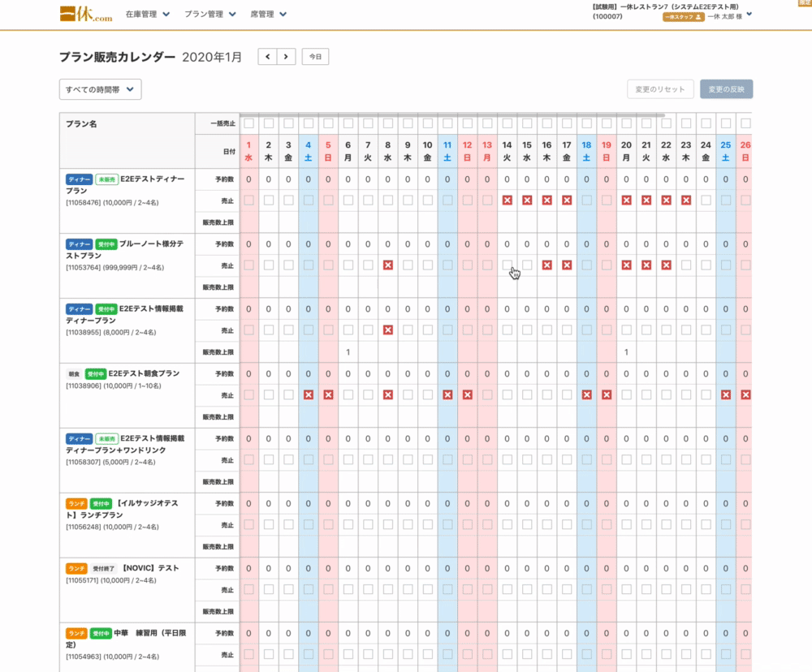Screen dimensions: 812x672
Task: Go to next month arrow
Action: click(286, 57)
